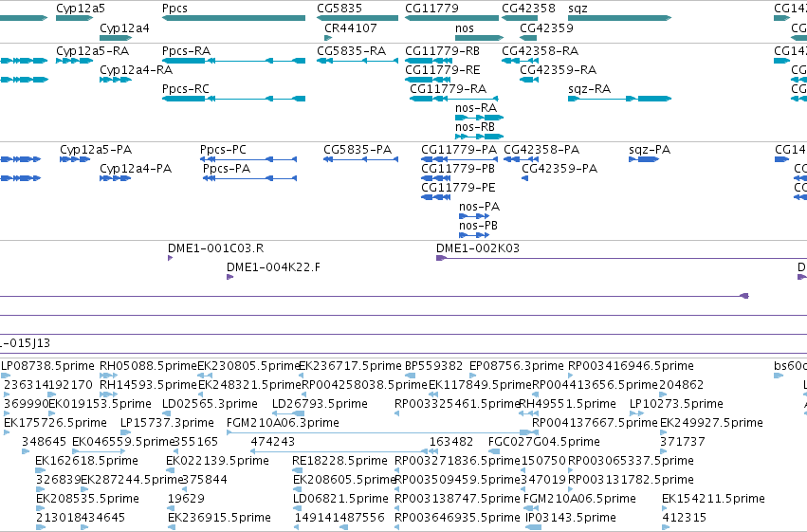Select the sqz-RA transcript label
The height and width of the screenshot is (532, 807).
tap(589, 89)
